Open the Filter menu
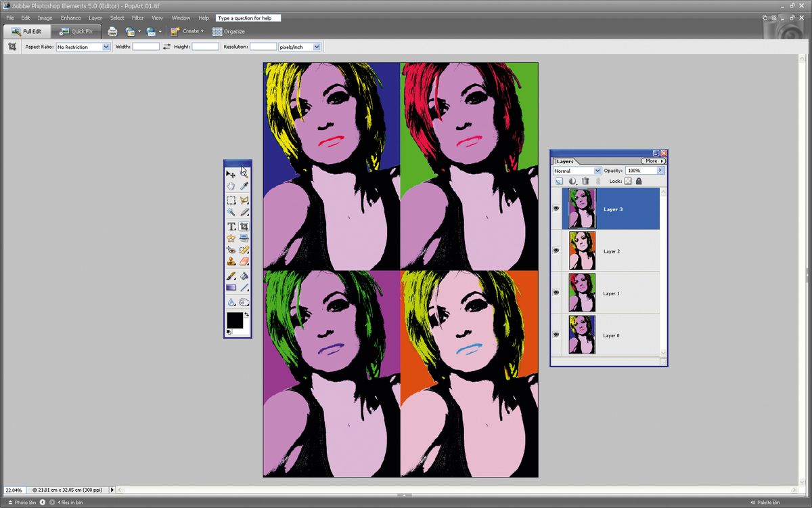812x508 pixels. tap(137, 18)
